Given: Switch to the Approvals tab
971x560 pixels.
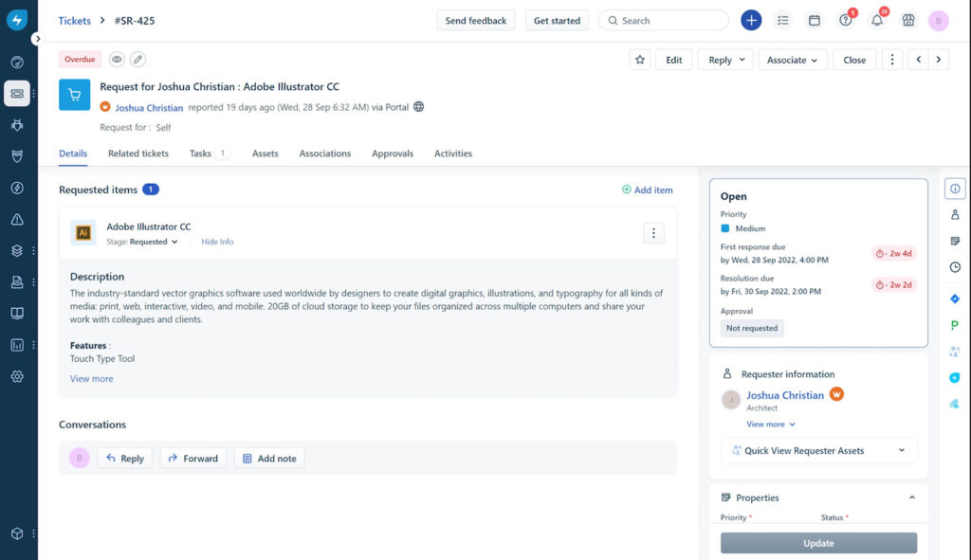Looking at the screenshot, I should tap(392, 154).
